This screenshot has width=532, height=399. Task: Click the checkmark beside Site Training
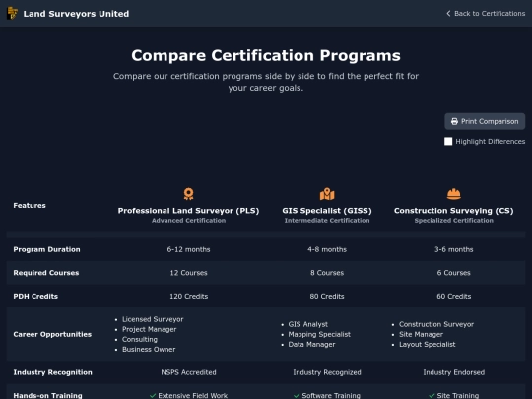click(432, 396)
